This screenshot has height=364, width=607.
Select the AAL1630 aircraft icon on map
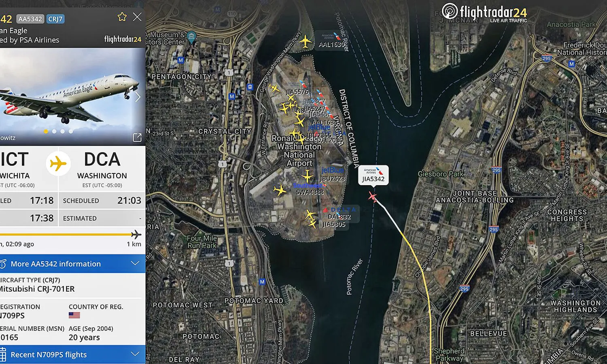[x=306, y=42]
